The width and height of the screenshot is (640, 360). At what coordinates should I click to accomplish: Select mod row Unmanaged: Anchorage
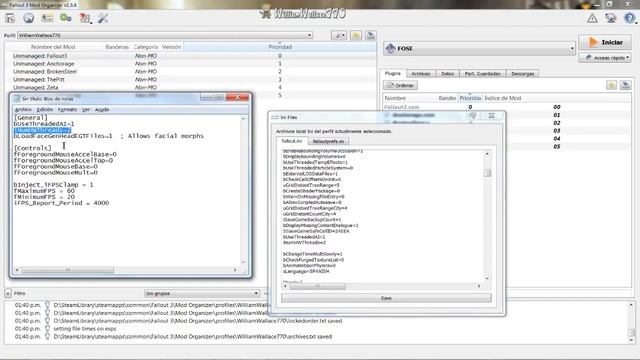point(191,64)
